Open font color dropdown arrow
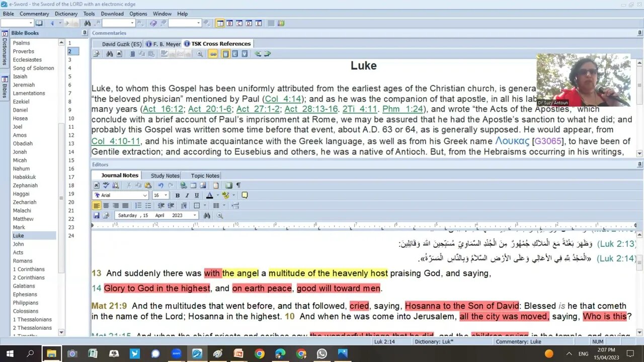The image size is (644, 362). click(218, 195)
